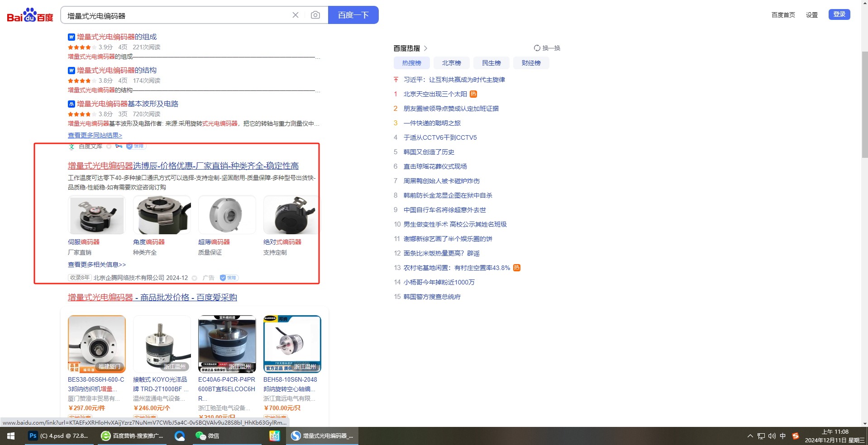Click the 保障 badge beside the 广告 label
Screen dimensions: 868x445
(229, 278)
